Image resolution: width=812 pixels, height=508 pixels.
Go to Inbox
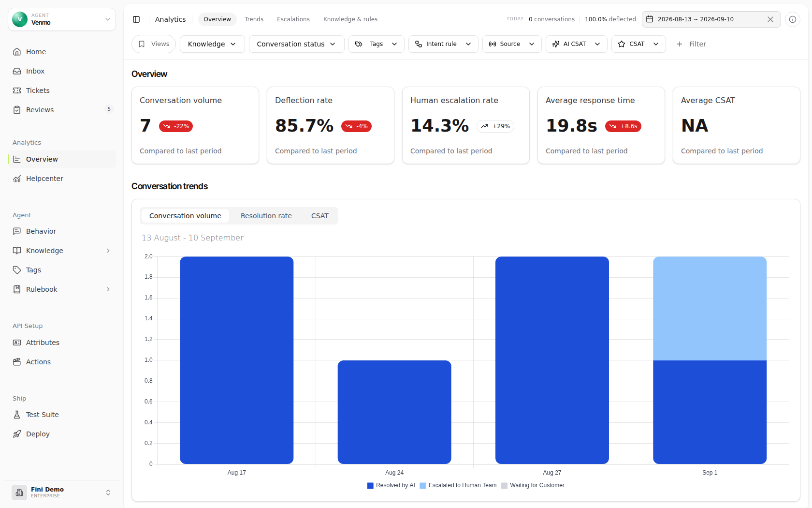tap(62, 71)
